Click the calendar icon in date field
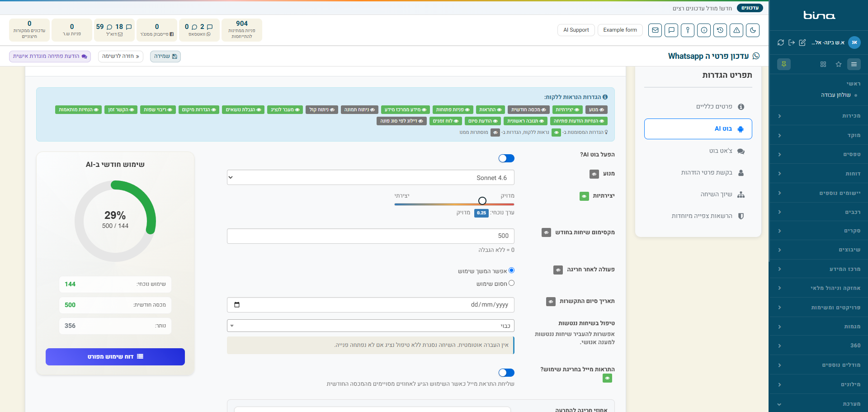This screenshot has height=412, width=868. pos(237,305)
